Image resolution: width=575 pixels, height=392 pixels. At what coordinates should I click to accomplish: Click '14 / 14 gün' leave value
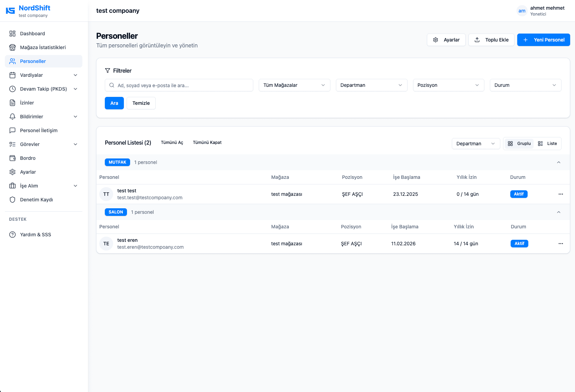coord(466,244)
